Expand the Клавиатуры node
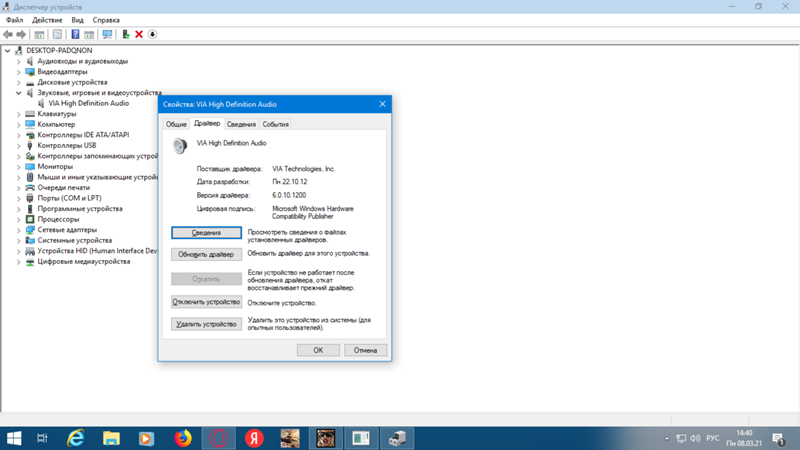Screen dimensions: 800x450 click(x=18, y=114)
